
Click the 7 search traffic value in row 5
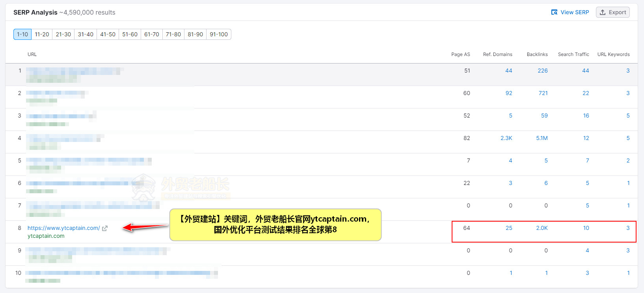click(x=587, y=160)
